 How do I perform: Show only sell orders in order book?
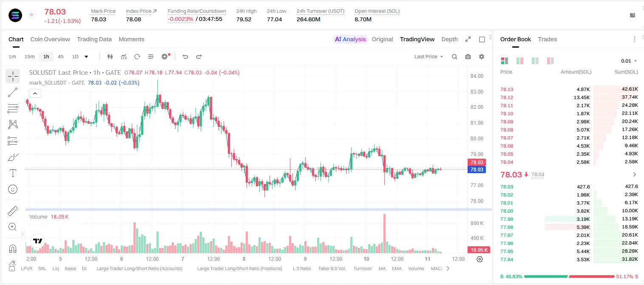click(x=550, y=61)
